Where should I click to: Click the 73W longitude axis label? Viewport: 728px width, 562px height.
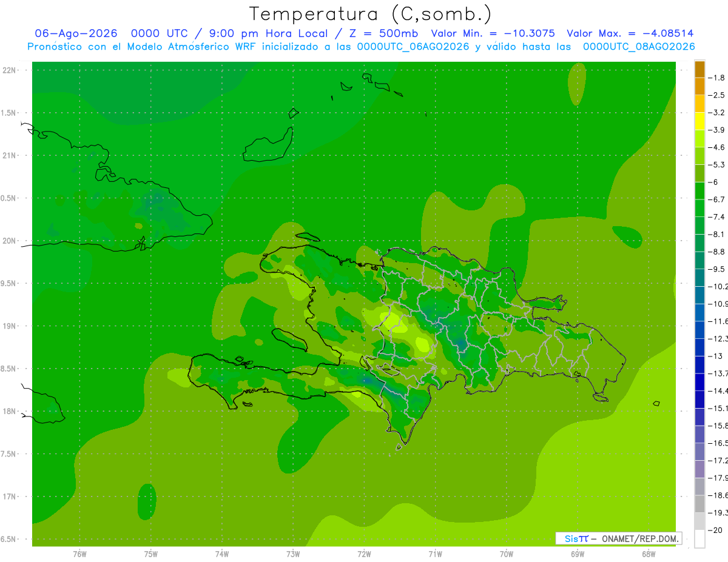[293, 554]
